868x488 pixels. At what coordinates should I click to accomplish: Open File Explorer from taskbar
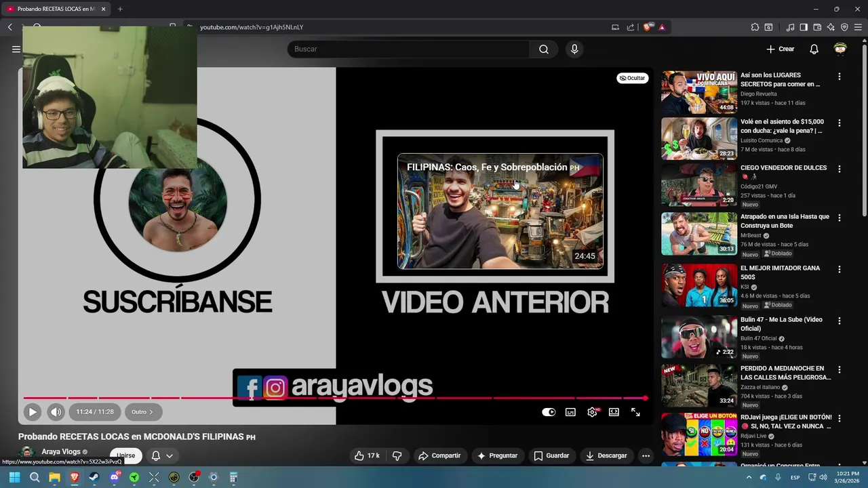coord(54,477)
